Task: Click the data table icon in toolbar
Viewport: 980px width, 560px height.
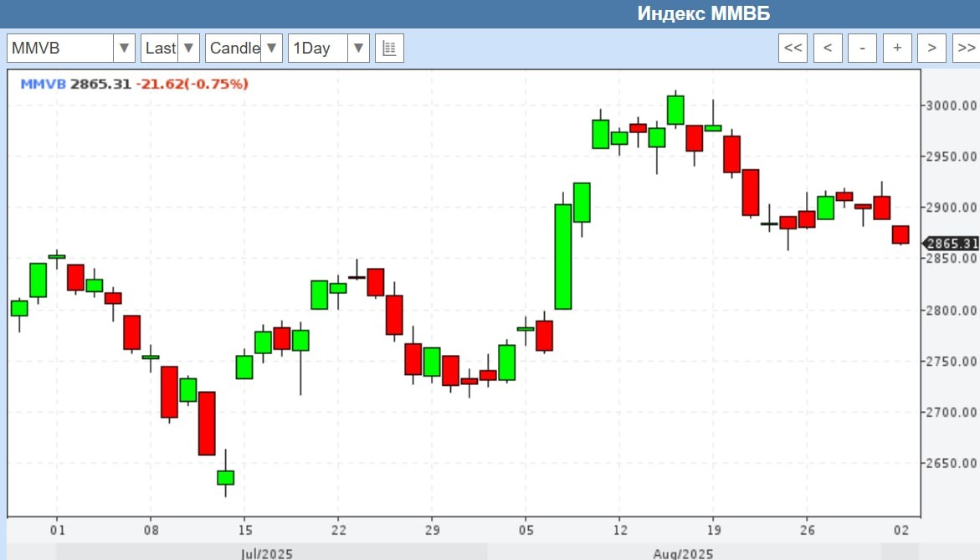Action: pos(389,48)
